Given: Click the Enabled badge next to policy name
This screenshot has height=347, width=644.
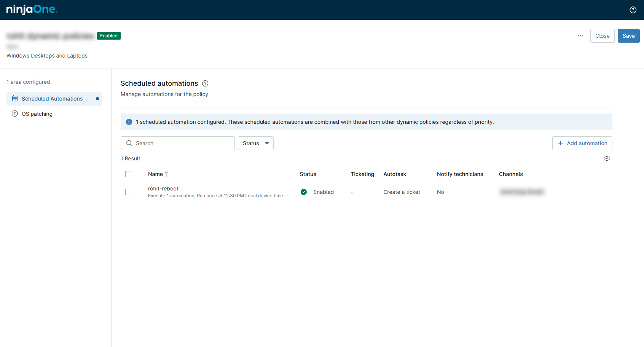Looking at the screenshot, I should pos(109,35).
